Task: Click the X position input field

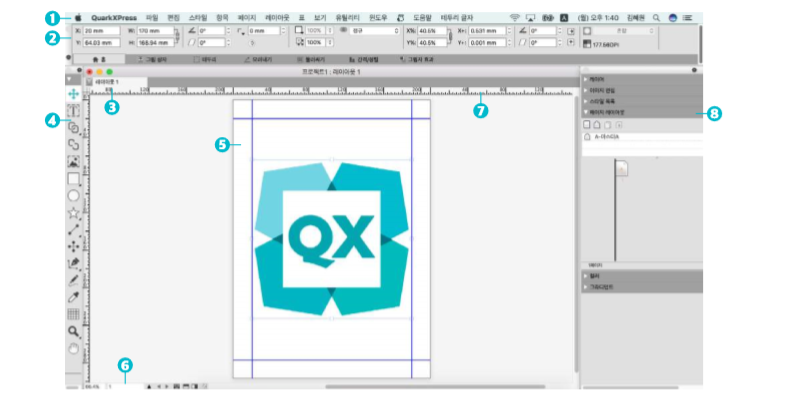Action: [x=102, y=31]
